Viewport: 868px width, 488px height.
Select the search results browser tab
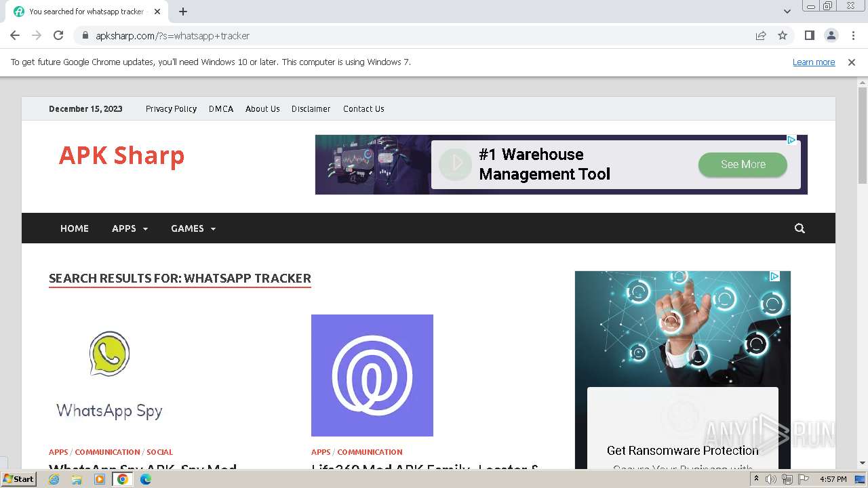[87, 12]
